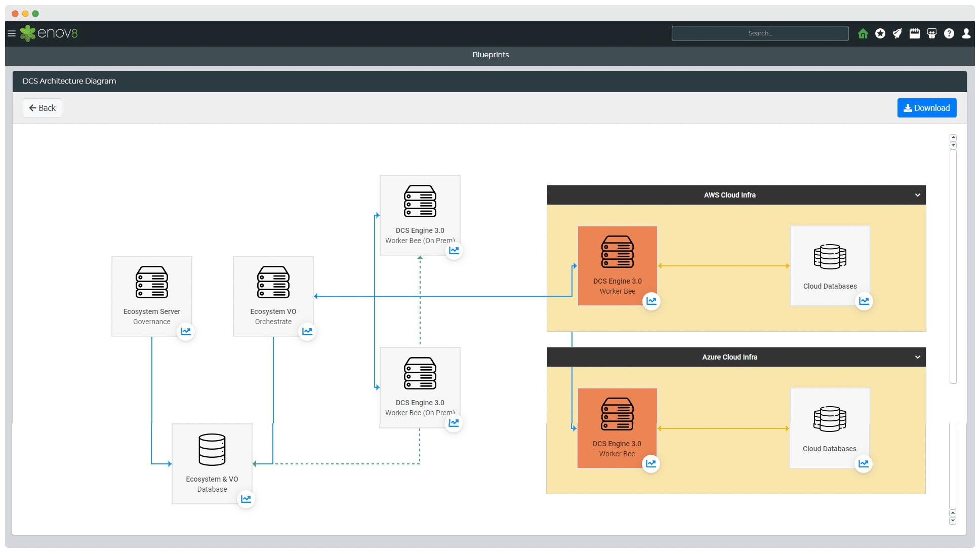Click the Back button
The width and height of the screenshot is (980, 553).
tap(42, 107)
